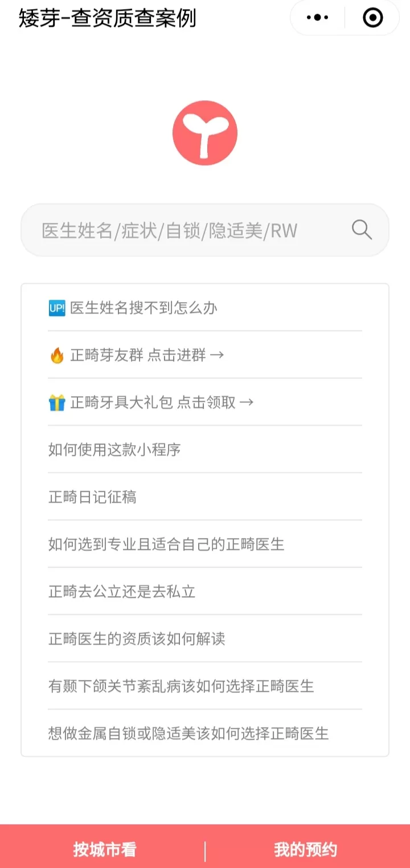Open the mini program three-dots menu
The width and height of the screenshot is (410, 868).
317,18
